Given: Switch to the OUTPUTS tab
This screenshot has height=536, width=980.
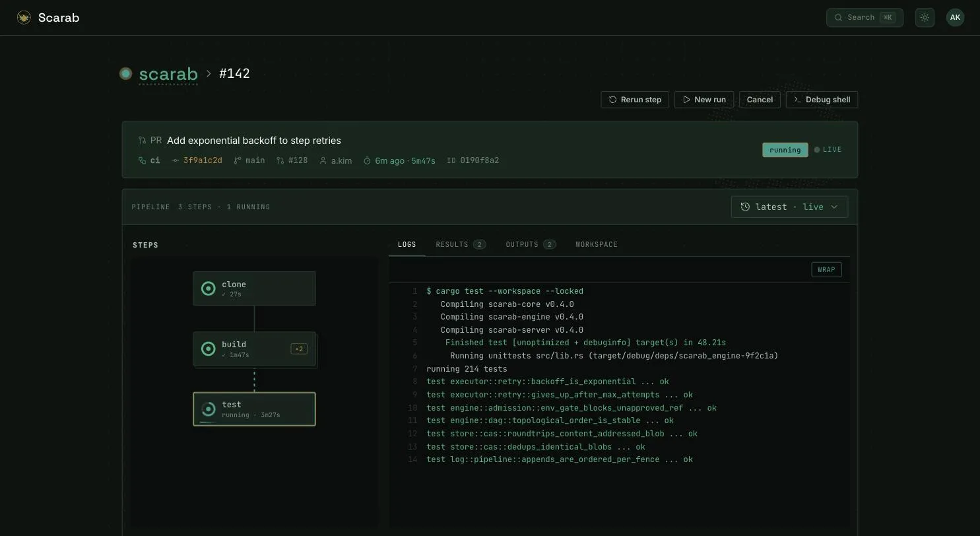Looking at the screenshot, I should tap(531, 245).
